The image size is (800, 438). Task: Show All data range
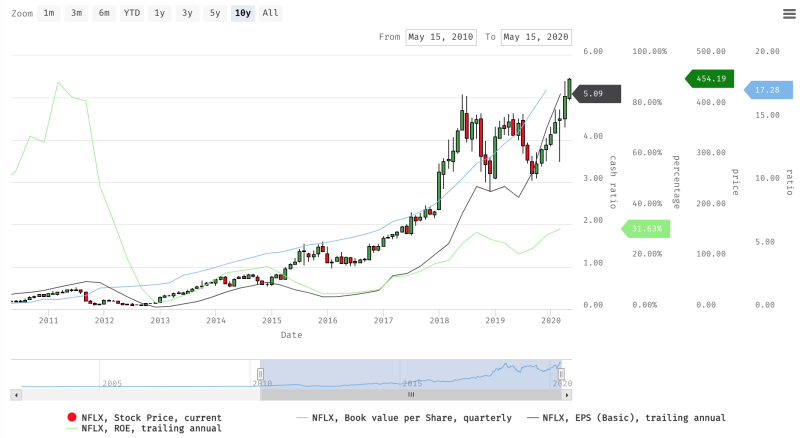(x=270, y=13)
